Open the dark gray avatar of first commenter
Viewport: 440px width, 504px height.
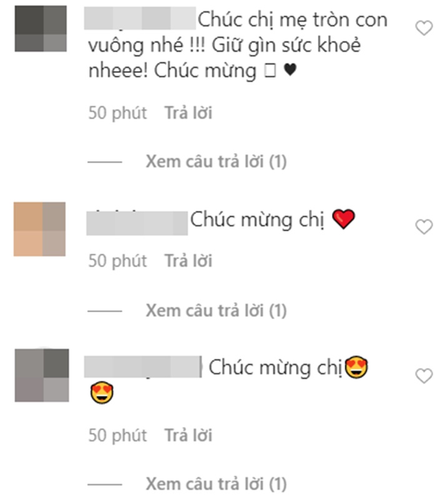tap(41, 29)
